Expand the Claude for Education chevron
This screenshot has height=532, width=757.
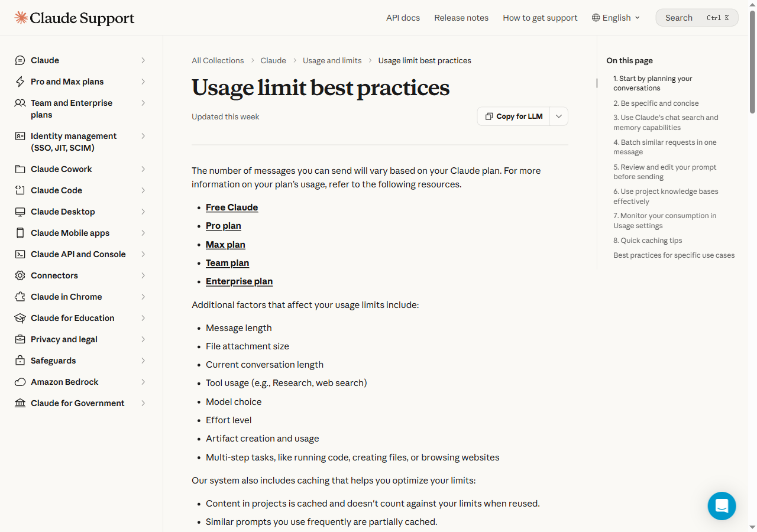(143, 318)
